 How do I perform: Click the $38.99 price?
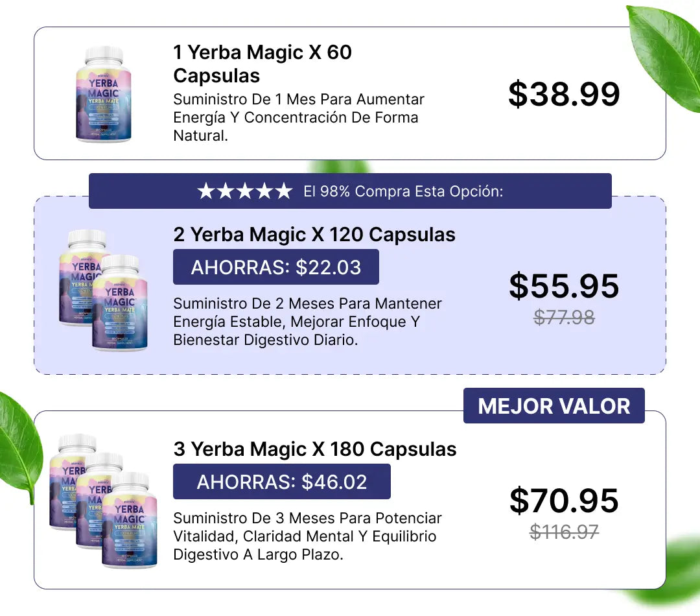[x=565, y=94]
